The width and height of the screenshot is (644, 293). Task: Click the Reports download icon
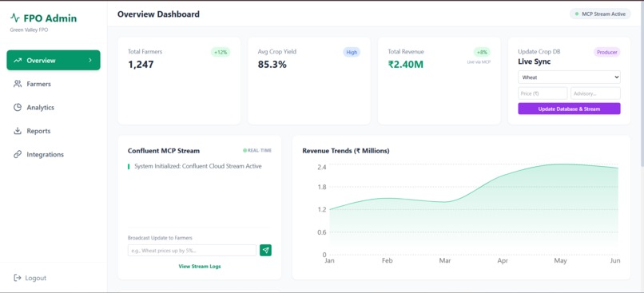(18, 131)
